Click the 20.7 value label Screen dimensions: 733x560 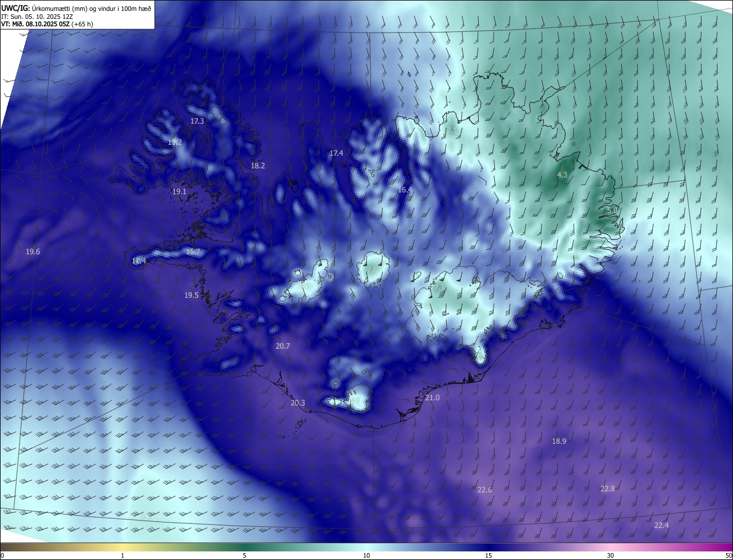tap(283, 346)
